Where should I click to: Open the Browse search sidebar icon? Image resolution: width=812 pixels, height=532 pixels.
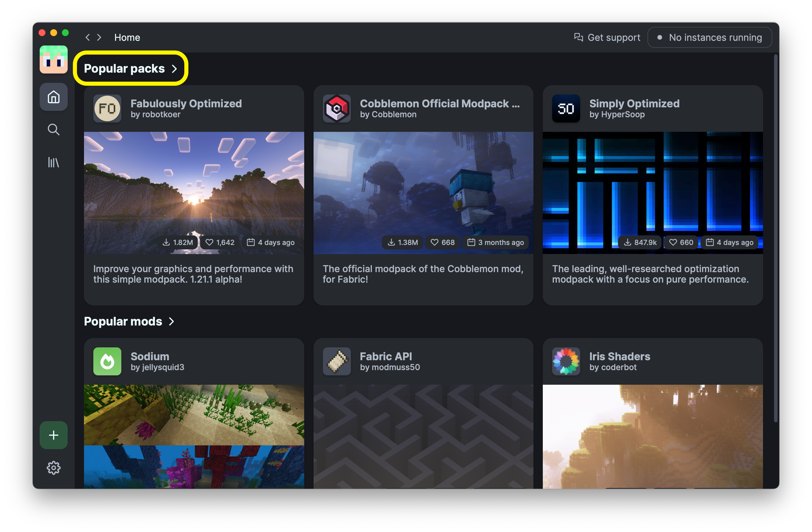coord(54,129)
